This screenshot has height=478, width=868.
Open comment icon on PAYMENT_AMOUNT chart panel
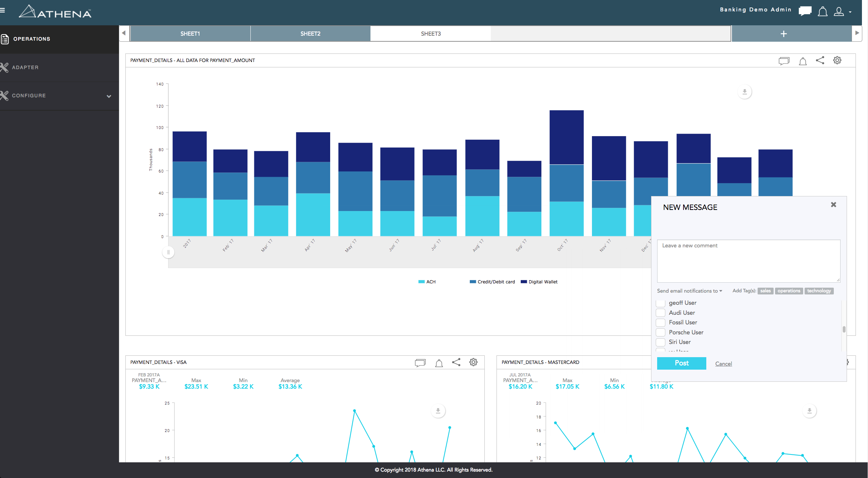pyautogui.click(x=784, y=61)
